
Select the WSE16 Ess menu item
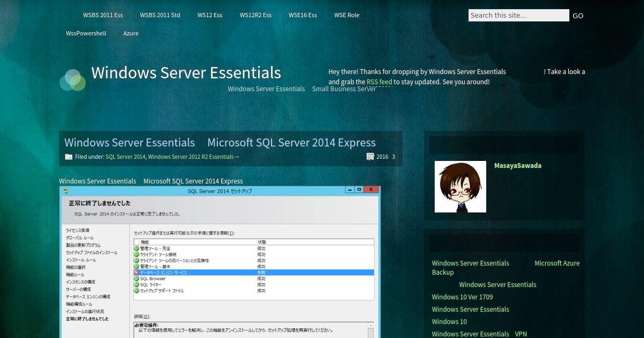pyautogui.click(x=303, y=15)
